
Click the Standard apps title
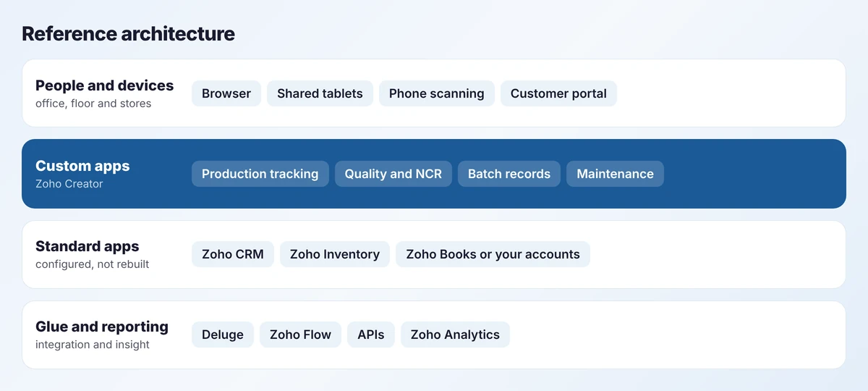(88, 246)
